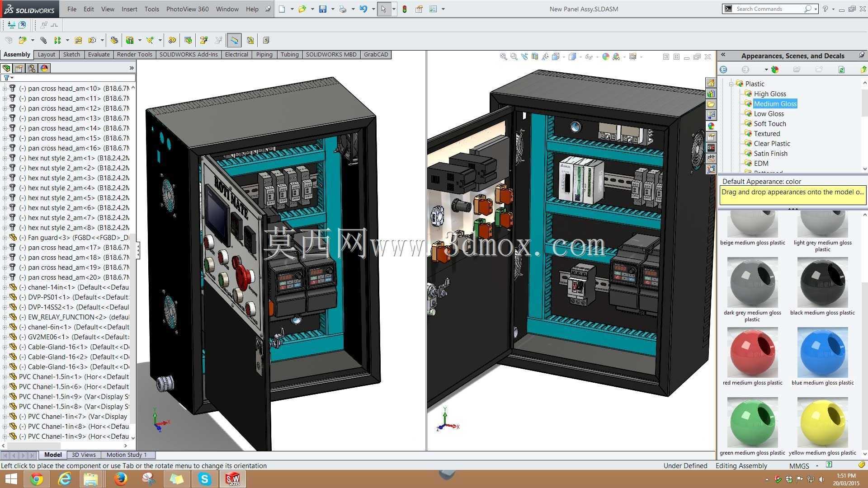Viewport: 868px width, 488px height.
Task: Click the MMGS unit system button
Action: (x=799, y=466)
